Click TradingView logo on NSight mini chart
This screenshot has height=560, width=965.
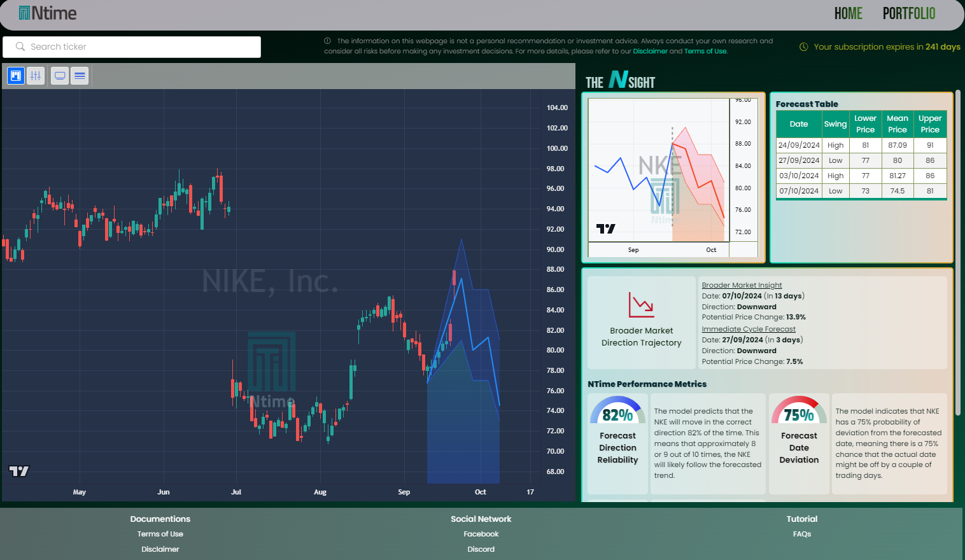[605, 228]
